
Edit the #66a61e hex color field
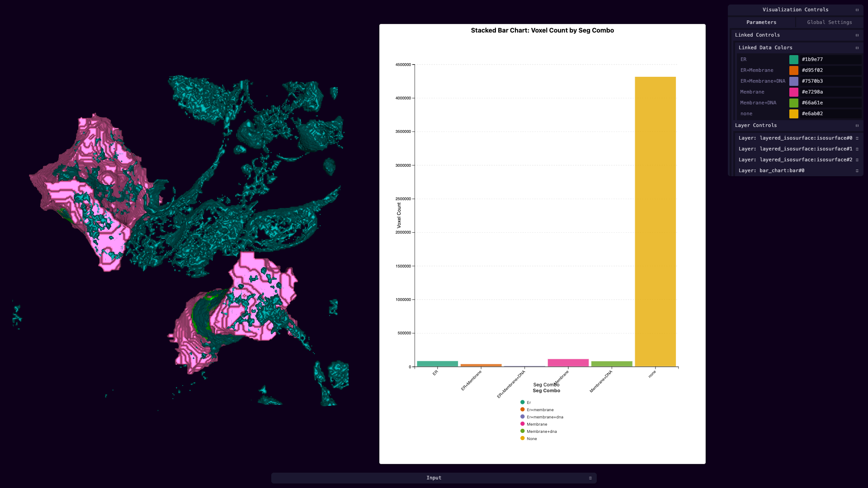pos(830,103)
